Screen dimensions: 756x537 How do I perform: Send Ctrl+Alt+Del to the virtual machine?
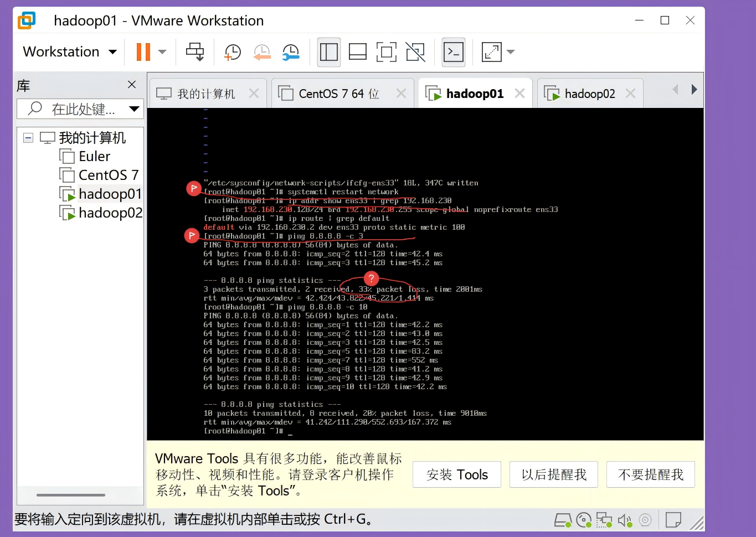click(x=195, y=51)
